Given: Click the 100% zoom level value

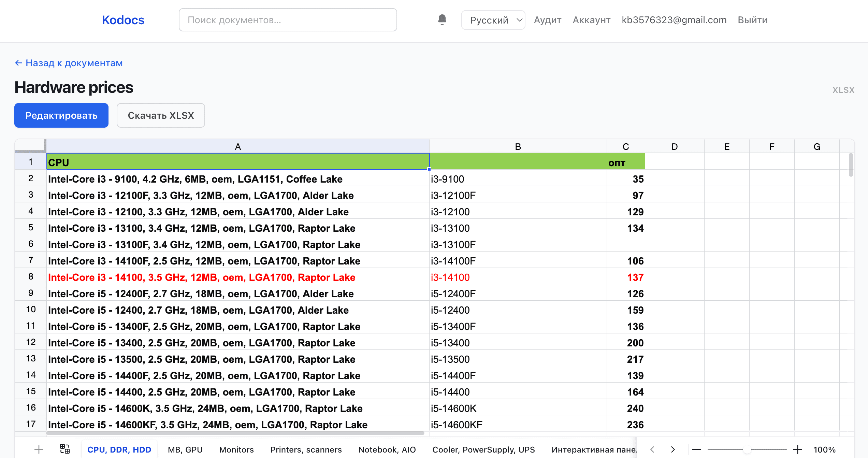Looking at the screenshot, I should point(824,449).
